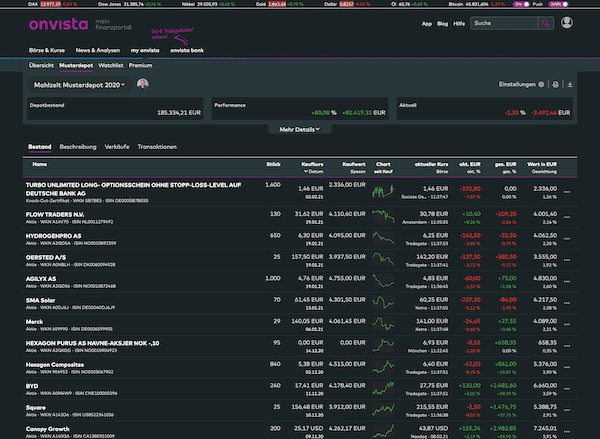Image resolution: width=600 pixels, height=439 pixels.
Task: Open more options for Flow Traders row
Action: click(567, 217)
